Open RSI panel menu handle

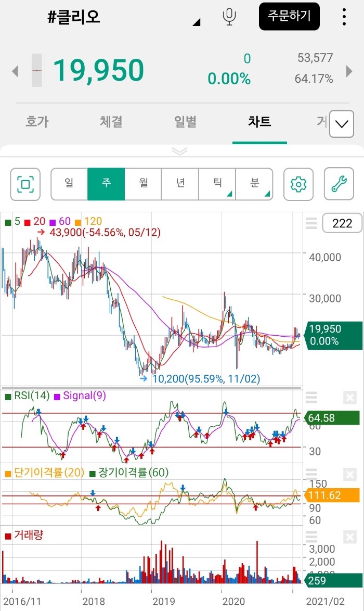[x=311, y=398]
